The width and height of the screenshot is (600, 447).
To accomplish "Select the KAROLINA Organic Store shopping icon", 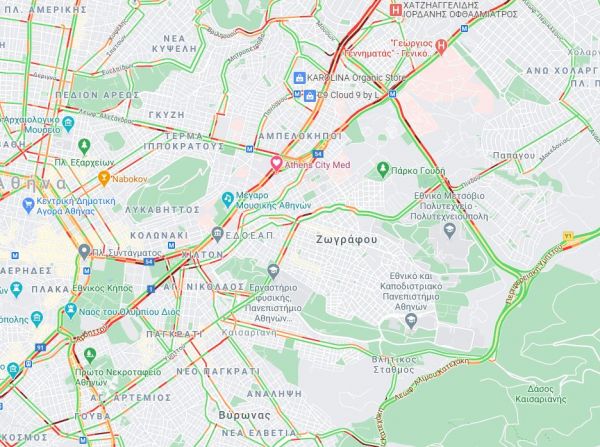I will pos(299,78).
